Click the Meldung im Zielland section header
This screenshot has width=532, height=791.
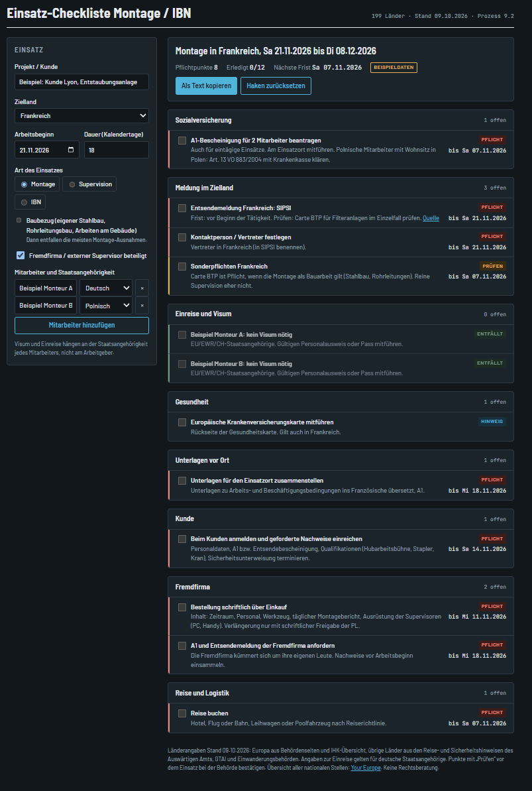click(x=341, y=188)
